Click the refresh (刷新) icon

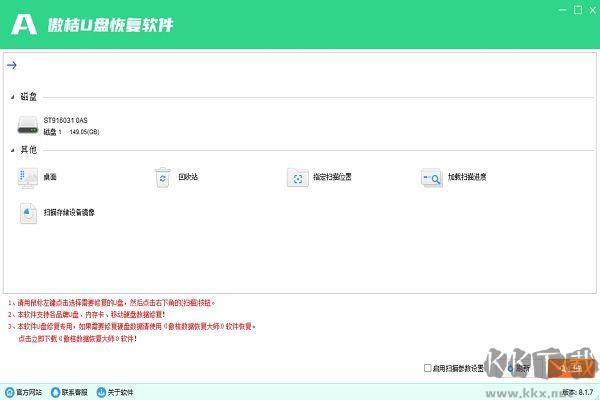pos(510,368)
